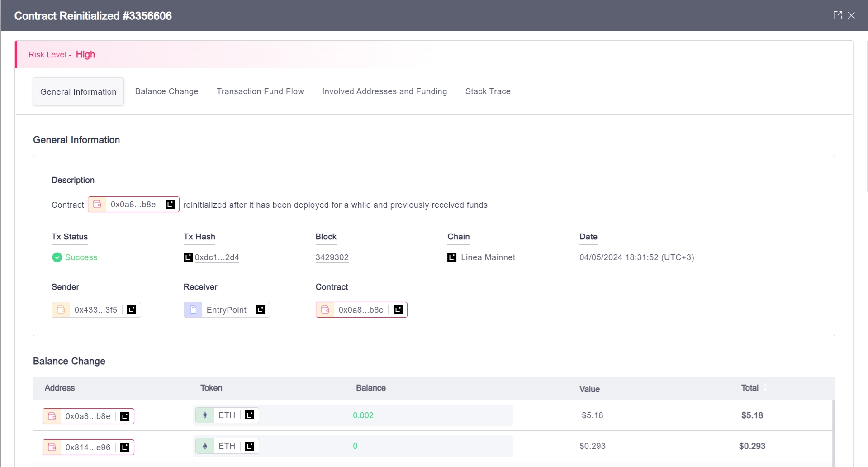Switch to Balance Change tab
The image size is (868, 467).
[166, 91]
